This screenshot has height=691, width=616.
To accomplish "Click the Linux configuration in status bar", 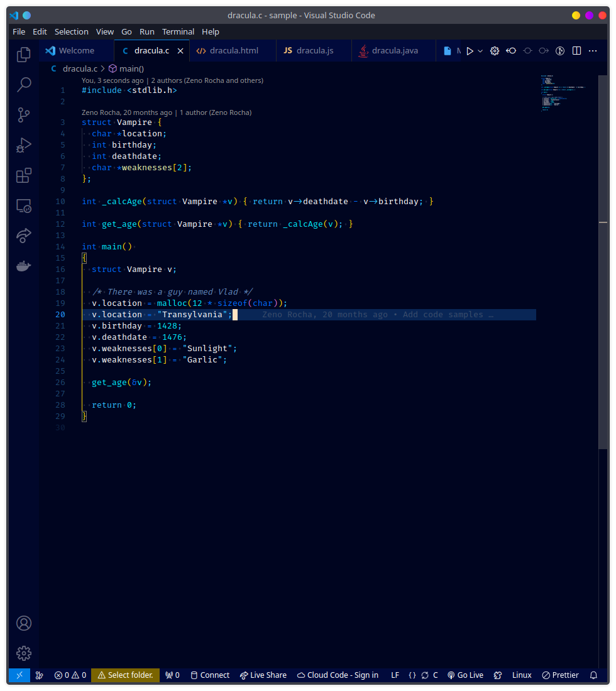I will [x=522, y=675].
